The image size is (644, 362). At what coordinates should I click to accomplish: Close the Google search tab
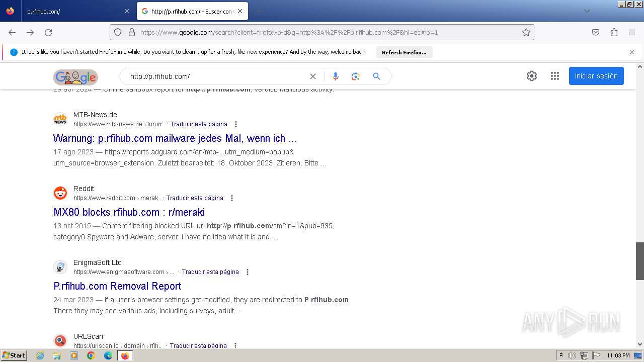[x=240, y=11]
